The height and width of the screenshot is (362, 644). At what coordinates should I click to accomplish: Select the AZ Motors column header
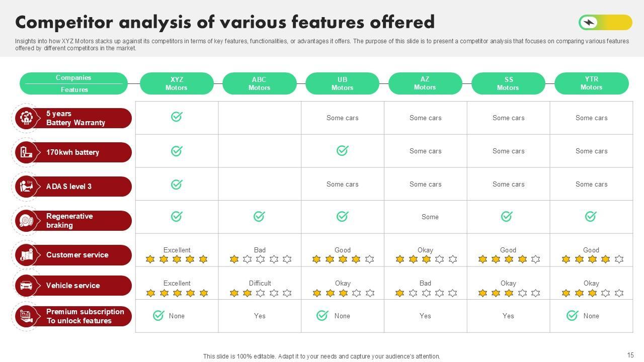425,83
